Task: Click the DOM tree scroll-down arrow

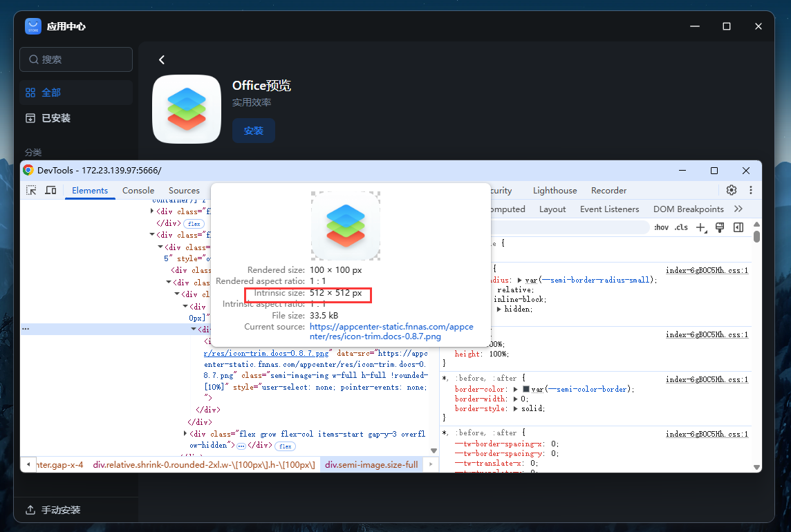Action: point(434,450)
